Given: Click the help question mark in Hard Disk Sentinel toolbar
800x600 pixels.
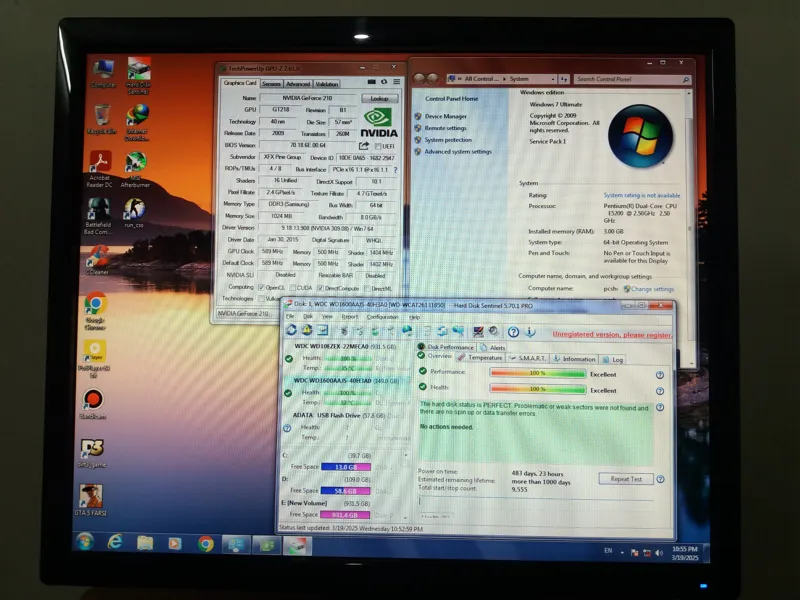Looking at the screenshot, I should pyautogui.click(x=513, y=332).
